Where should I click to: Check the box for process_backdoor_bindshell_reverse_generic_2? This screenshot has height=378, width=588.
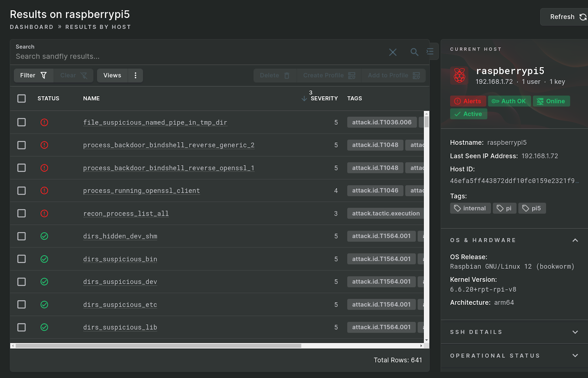tap(21, 145)
